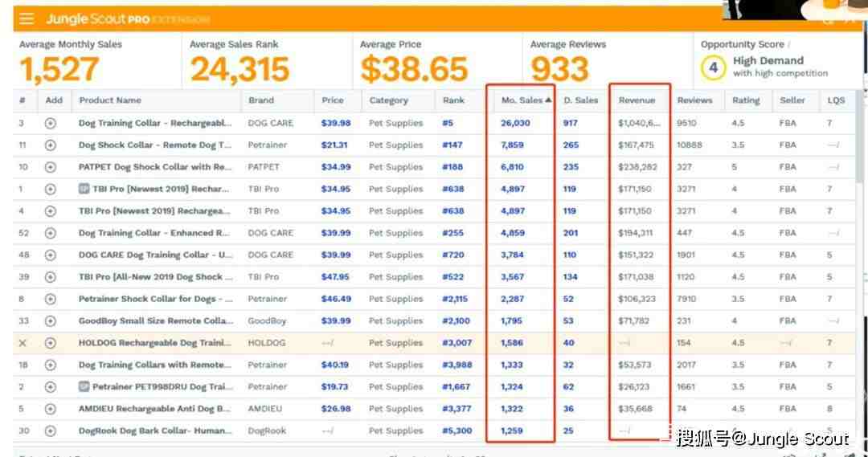Click the 10888 reviews value
The image size is (868, 457).
(x=690, y=145)
